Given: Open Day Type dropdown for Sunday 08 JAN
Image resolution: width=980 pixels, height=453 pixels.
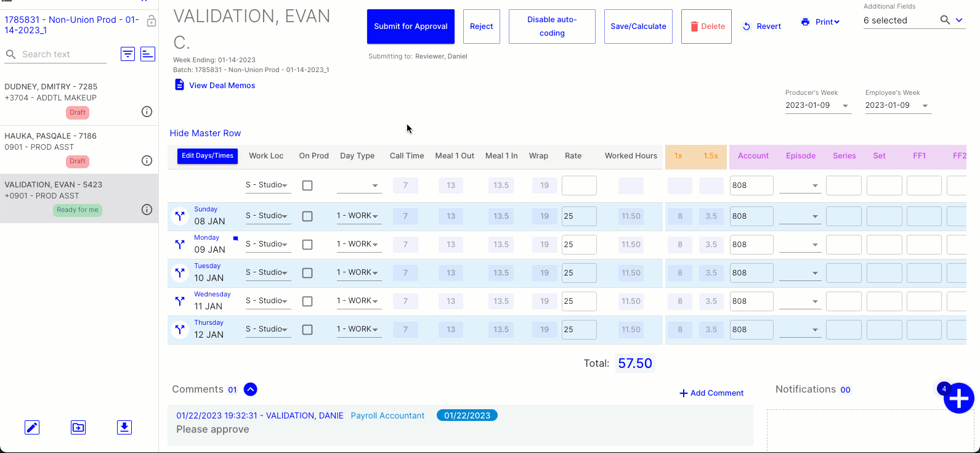Looking at the screenshot, I should point(359,216).
